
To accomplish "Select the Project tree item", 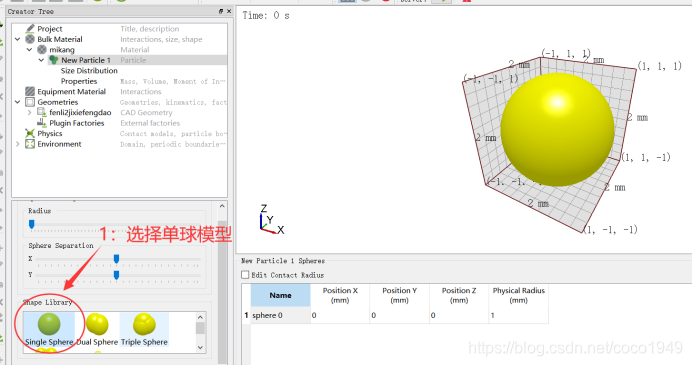I will [50, 29].
